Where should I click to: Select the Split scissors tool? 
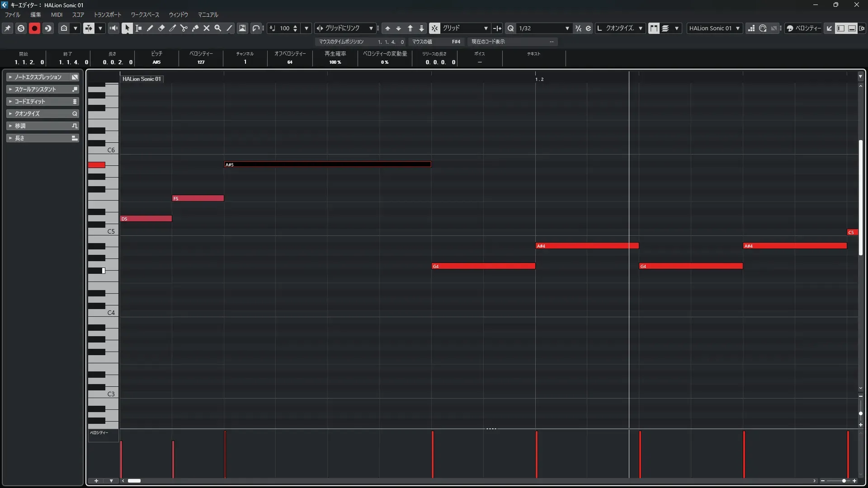click(x=184, y=28)
